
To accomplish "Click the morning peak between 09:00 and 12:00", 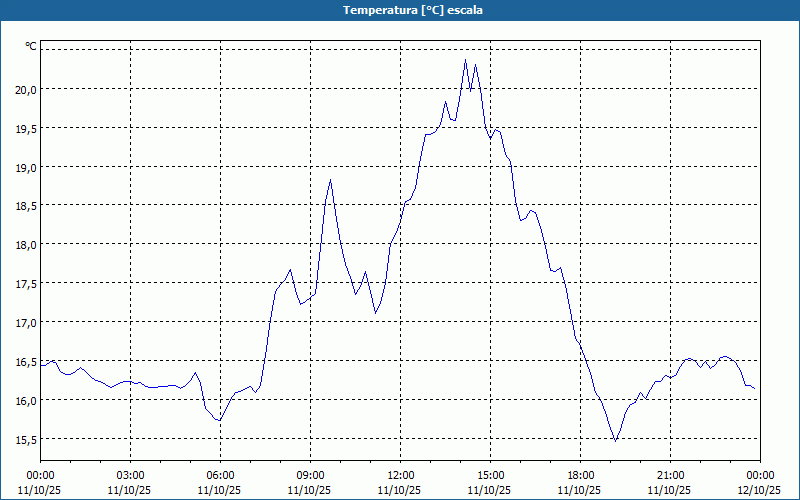I will click(x=330, y=180).
